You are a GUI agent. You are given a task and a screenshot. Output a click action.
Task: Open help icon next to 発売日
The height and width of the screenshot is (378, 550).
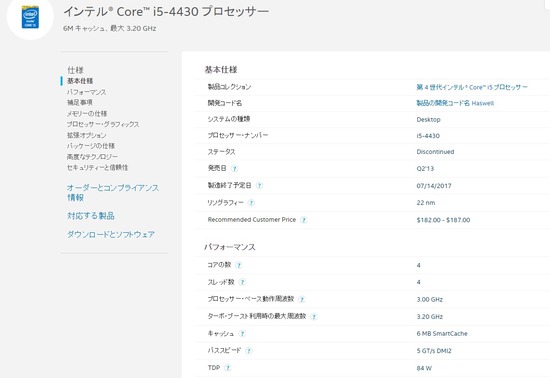235,169
